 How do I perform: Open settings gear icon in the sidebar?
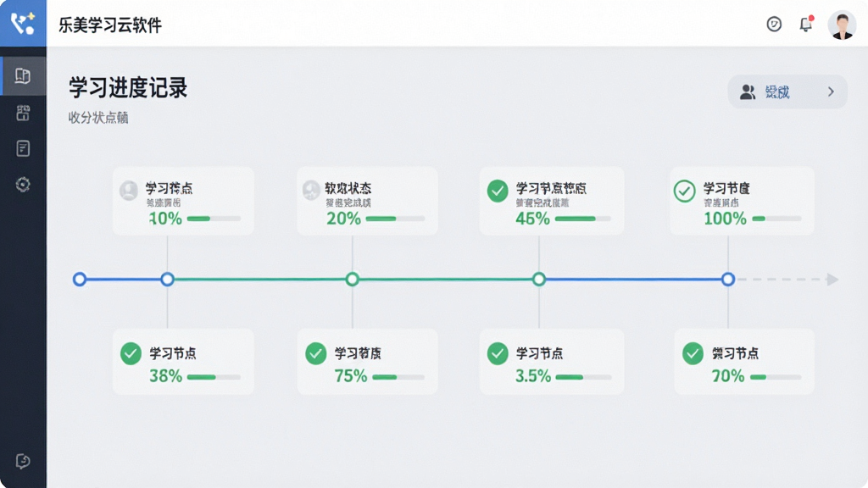(23, 184)
